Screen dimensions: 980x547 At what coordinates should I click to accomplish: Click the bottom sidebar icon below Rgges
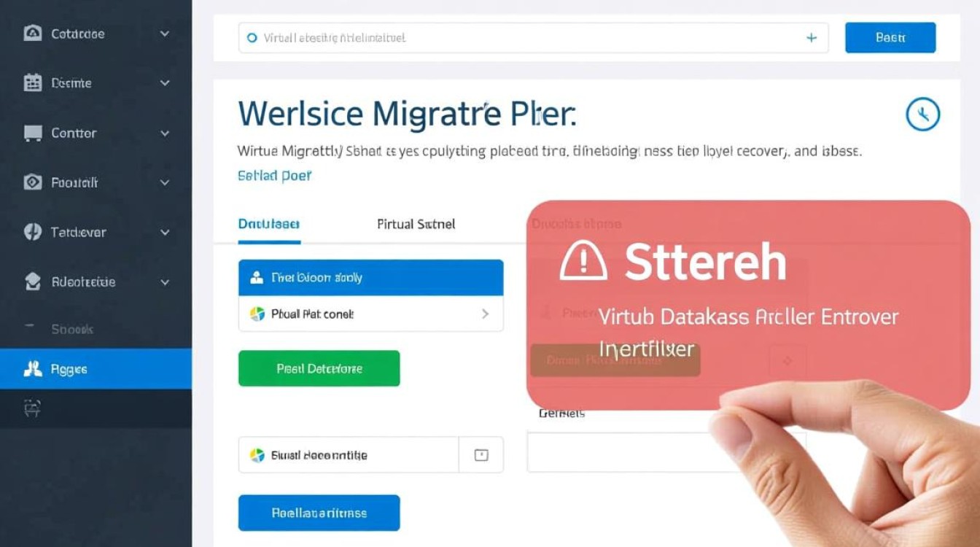pos(33,408)
